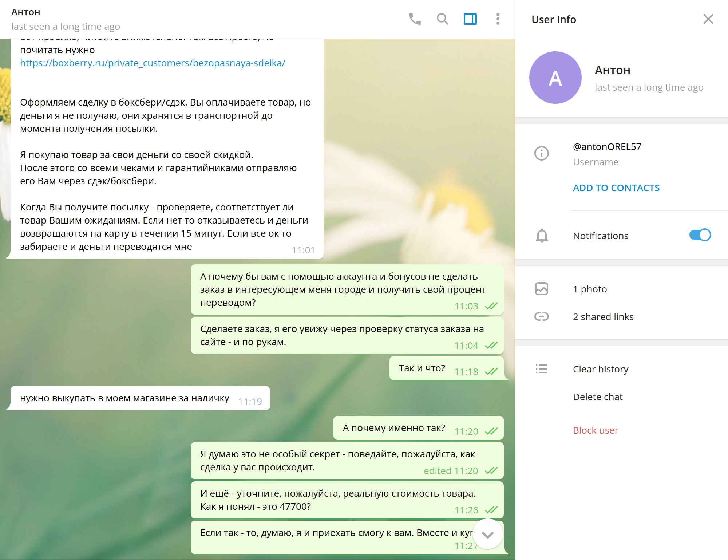Jump to bottom with the down-arrow button
This screenshot has width=728, height=560.
click(487, 534)
